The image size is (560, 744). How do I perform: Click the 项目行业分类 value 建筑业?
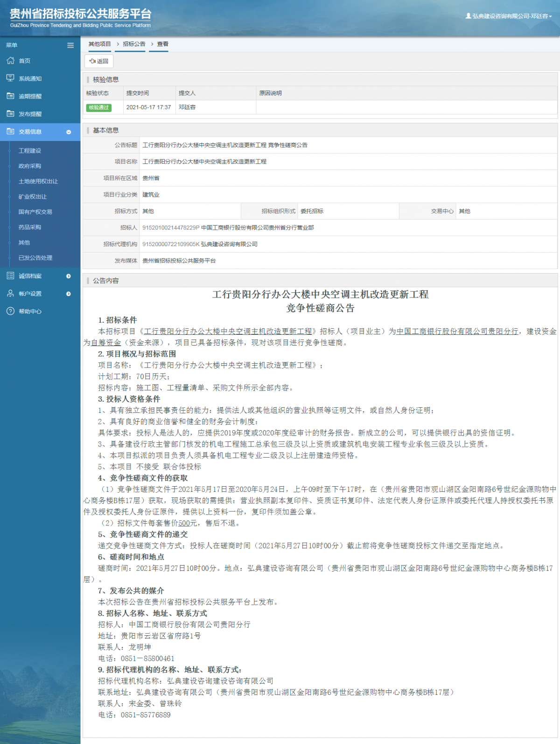[151, 195]
